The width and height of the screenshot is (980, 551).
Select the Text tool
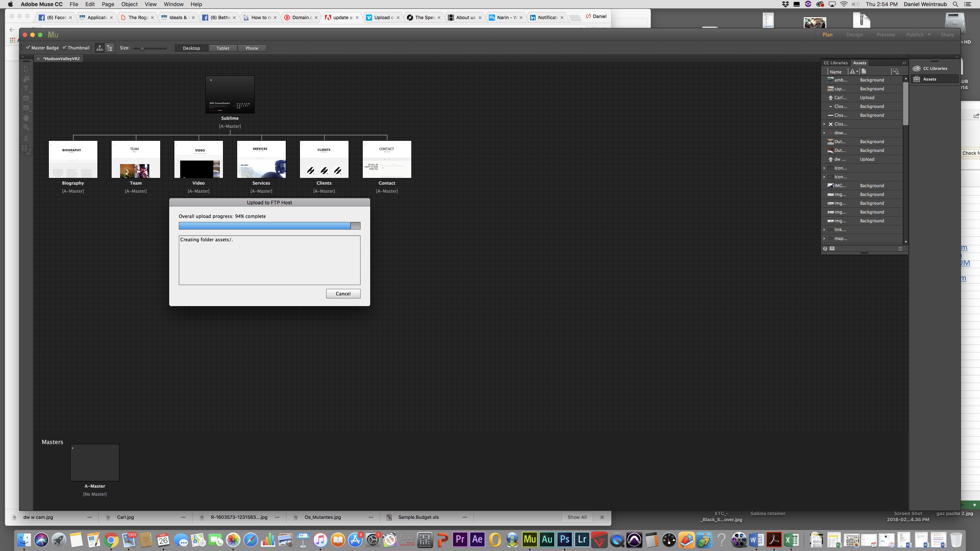pyautogui.click(x=26, y=88)
